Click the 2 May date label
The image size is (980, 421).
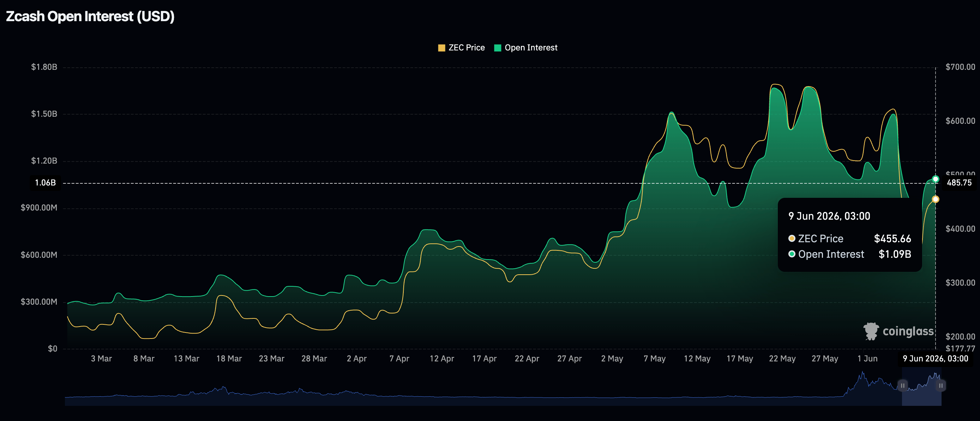(x=612, y=359)
